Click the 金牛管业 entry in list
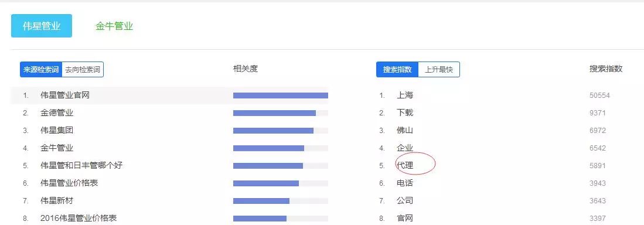Viewport: 644px width, 225px height. tap(57, 148)
